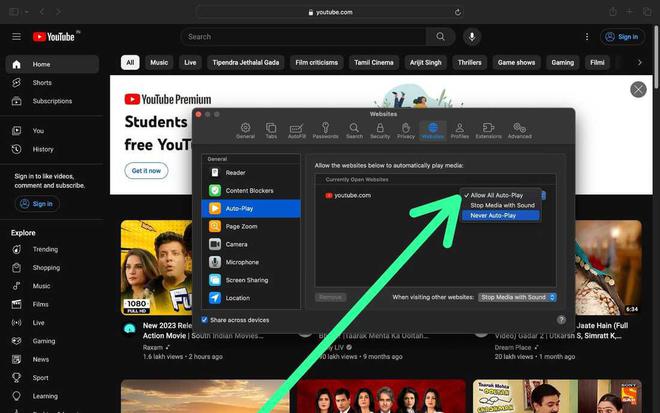Viewport: 660px width, 413px height.
Task: Reload the page in Safari
Action: pyautogui.click(x=458, y=12)
